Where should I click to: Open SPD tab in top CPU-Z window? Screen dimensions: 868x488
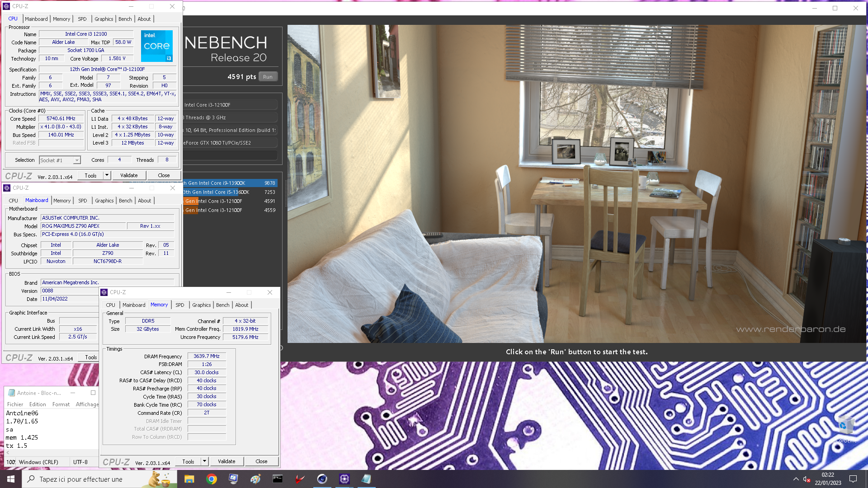82,19
